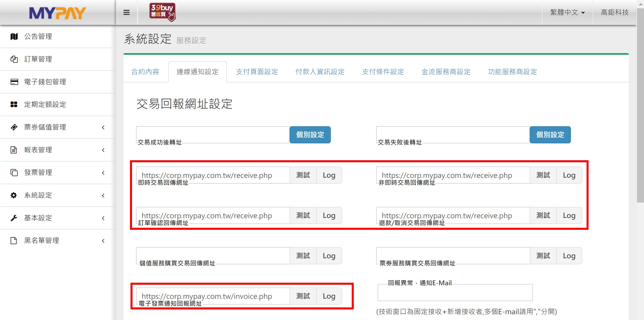Click the copy icon beside 訂單管理

pos(14,59)
